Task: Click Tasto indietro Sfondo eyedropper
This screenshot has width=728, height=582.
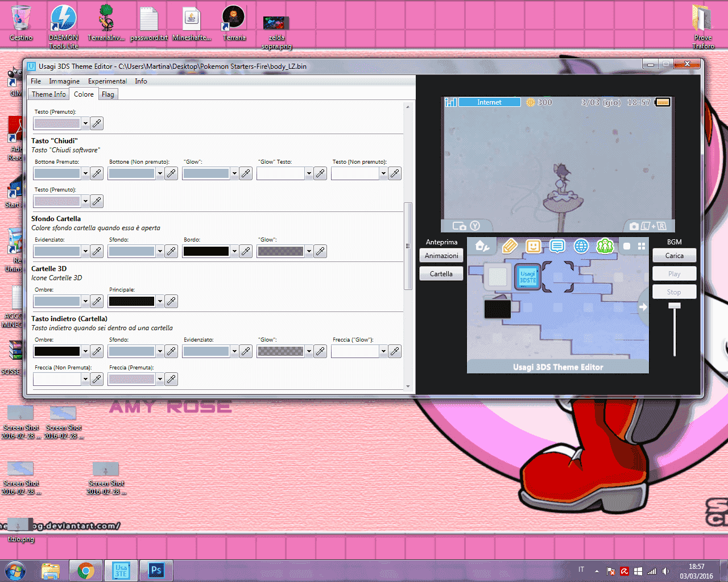Action: pos(172,351)
